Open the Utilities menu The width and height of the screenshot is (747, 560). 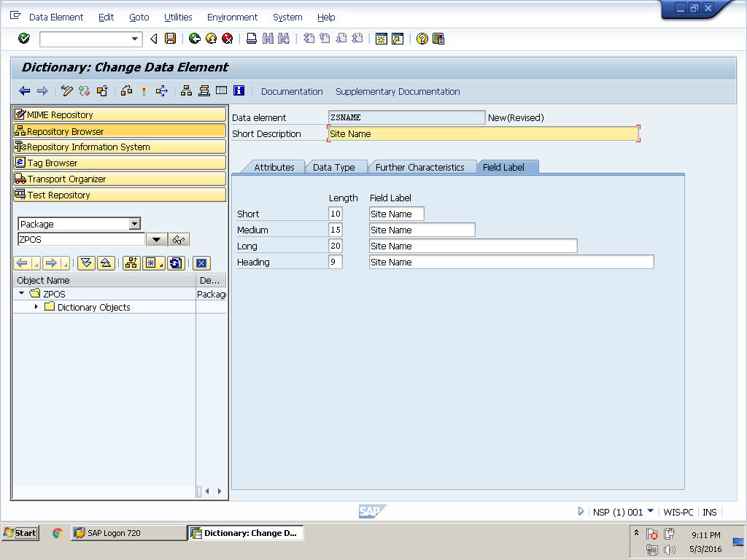178,17
